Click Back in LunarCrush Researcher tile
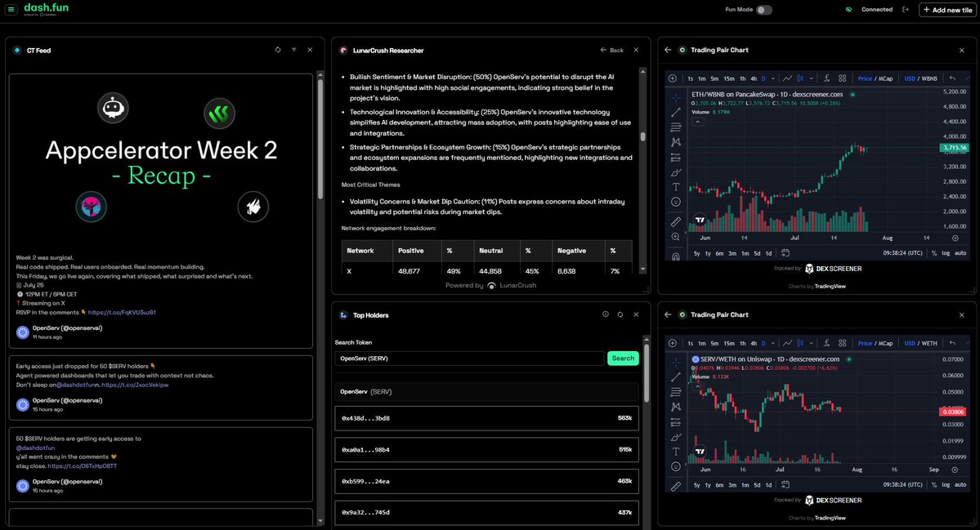 [x=612, y=50]
